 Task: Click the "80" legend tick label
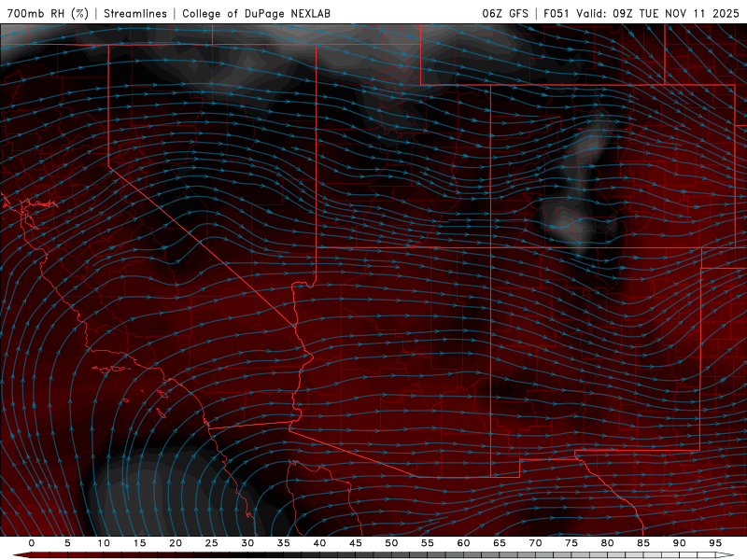607,543
